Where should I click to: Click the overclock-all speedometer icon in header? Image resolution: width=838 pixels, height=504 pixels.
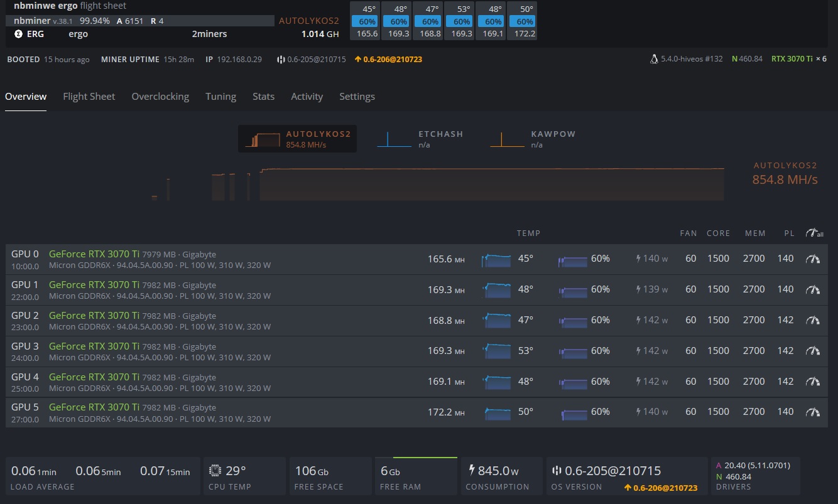tap(814, 233)
